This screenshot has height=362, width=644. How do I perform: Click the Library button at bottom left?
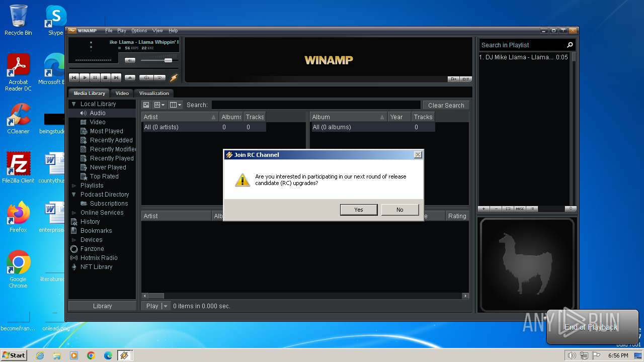[x=102, y=306]
